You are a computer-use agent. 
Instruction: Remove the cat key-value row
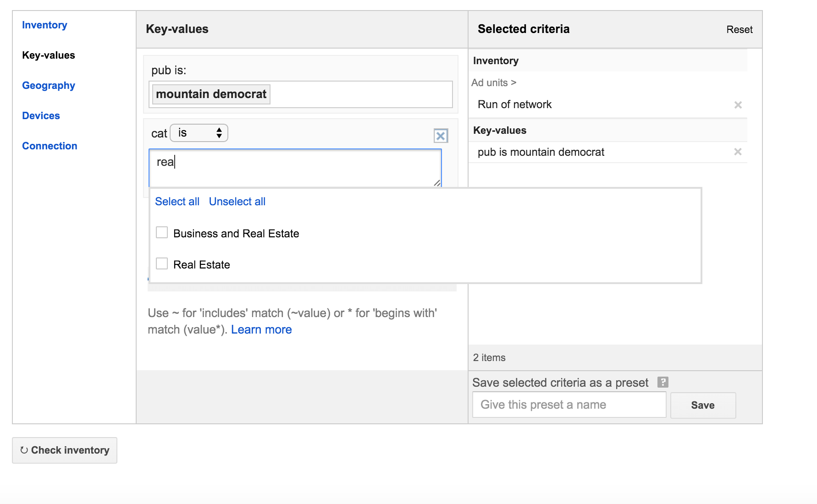(x=440, y=136)
